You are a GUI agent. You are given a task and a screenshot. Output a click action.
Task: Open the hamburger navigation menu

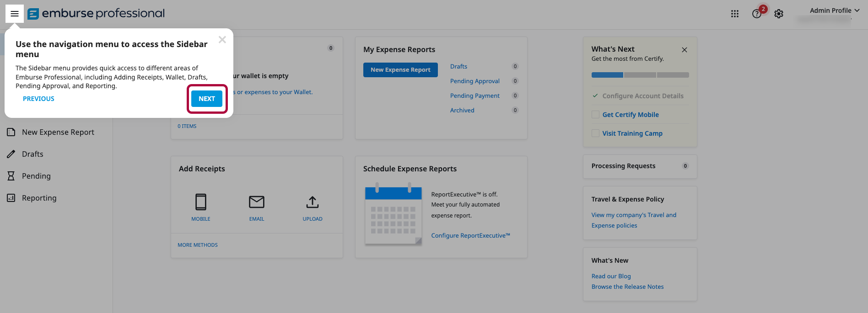click(x=15, y=14)
